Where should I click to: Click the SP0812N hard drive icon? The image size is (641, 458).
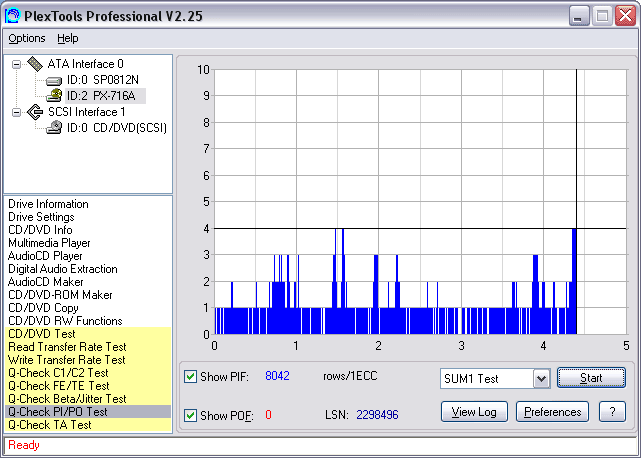tap(54, 81)
